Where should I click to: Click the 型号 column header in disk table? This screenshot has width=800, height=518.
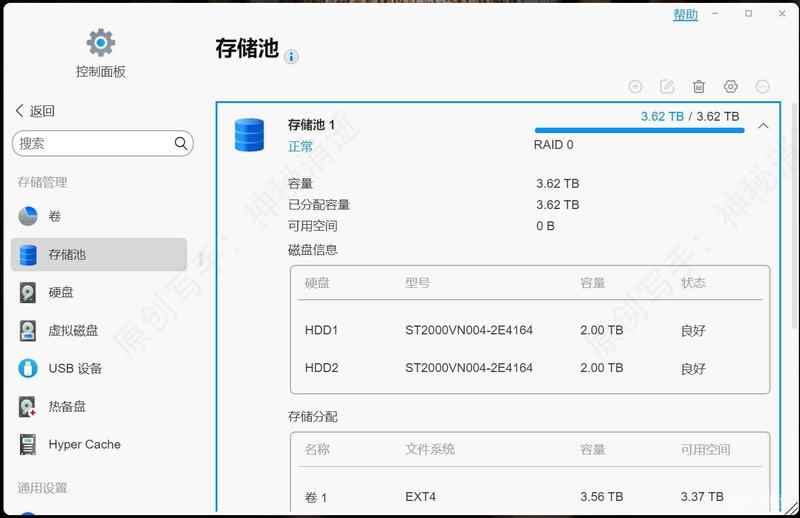(417, 283)
